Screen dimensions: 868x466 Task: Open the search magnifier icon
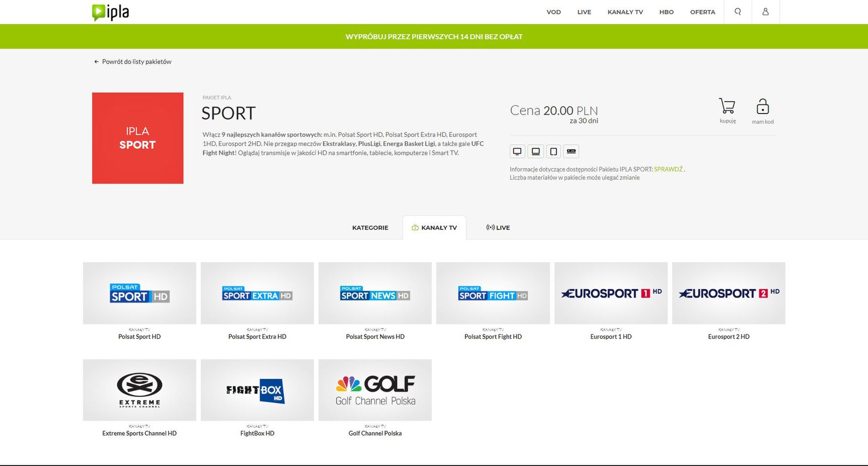[x=738, y=12]
